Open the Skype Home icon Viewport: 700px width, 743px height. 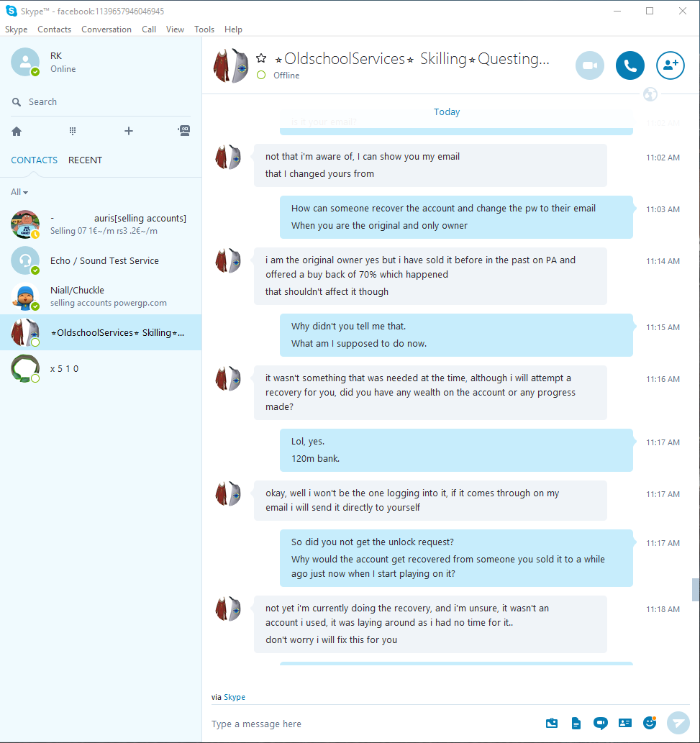17,131
